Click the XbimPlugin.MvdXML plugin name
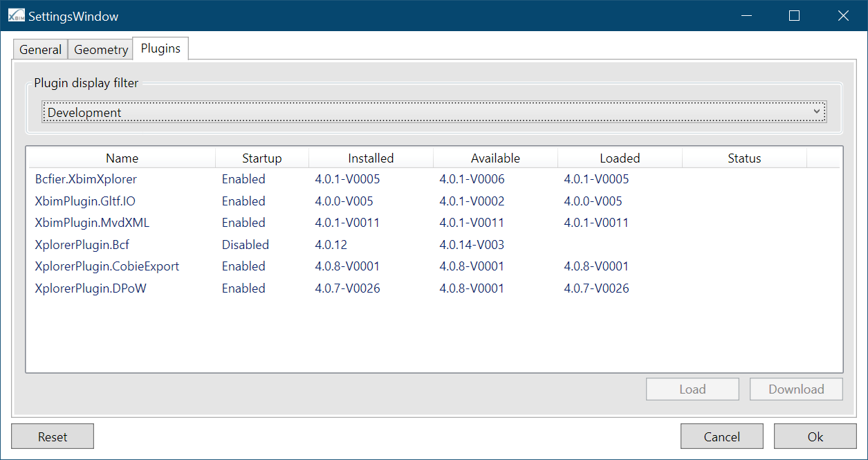This screenshot has width=868, height=460. coord(91,223)
